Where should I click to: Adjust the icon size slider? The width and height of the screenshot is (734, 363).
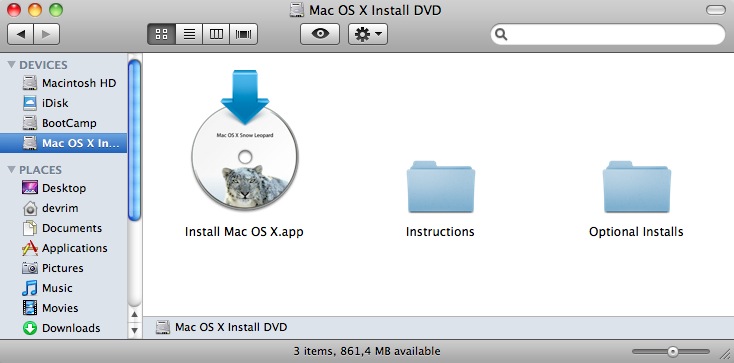pyautogui.click(x=672, y=351)
